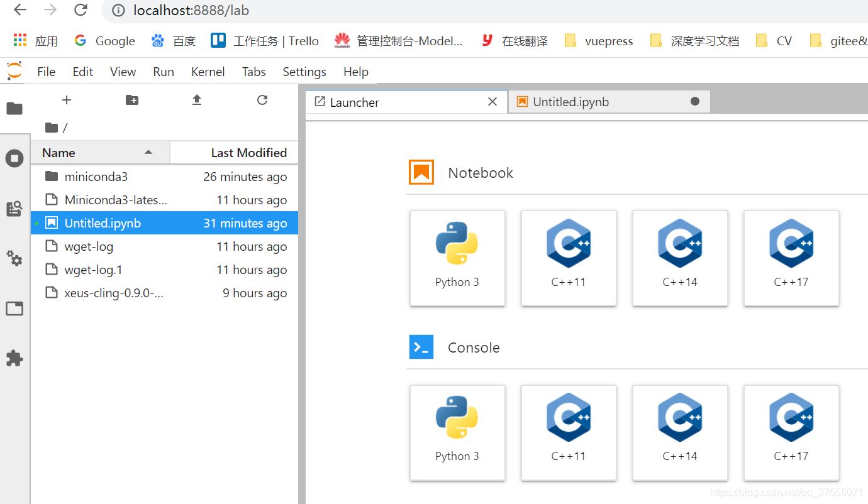Reload the browser page
Viewport: 868px width, 504px height.
tap(81, 10)
